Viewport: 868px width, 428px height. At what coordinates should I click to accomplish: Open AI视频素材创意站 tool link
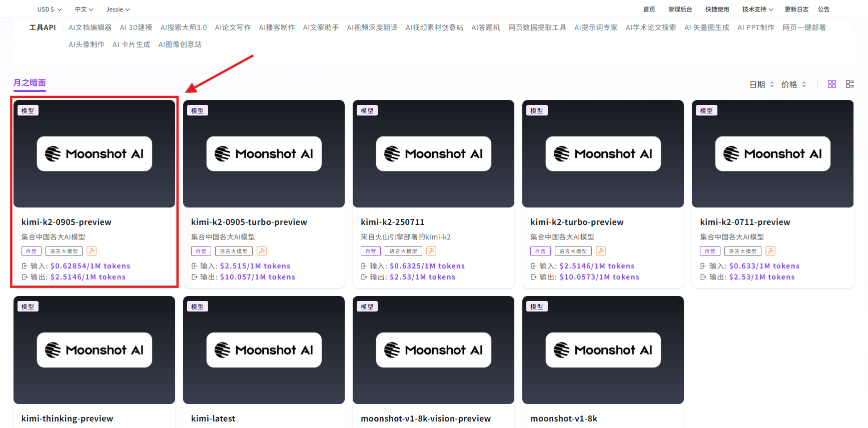[434, 27]
